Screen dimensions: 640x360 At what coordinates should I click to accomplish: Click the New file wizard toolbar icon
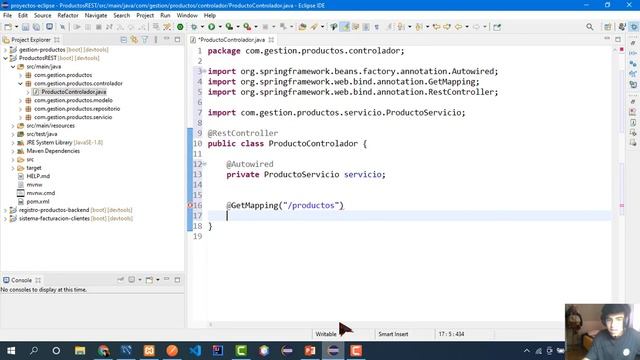(x=8, y=27)
